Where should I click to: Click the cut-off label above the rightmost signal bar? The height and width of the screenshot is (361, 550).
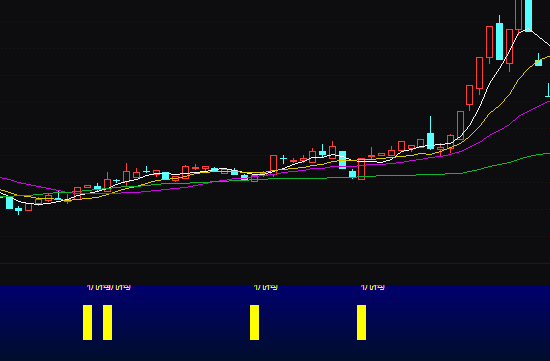coord(373,288)
